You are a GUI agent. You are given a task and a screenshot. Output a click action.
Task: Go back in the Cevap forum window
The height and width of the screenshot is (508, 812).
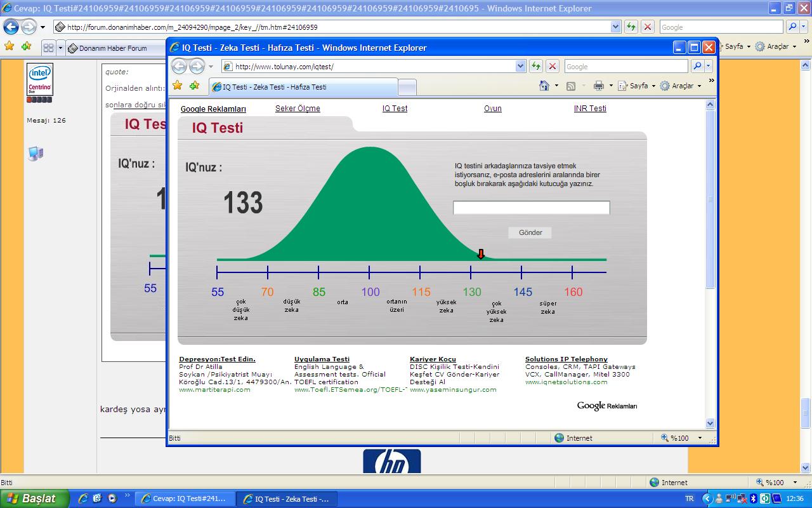11,27
